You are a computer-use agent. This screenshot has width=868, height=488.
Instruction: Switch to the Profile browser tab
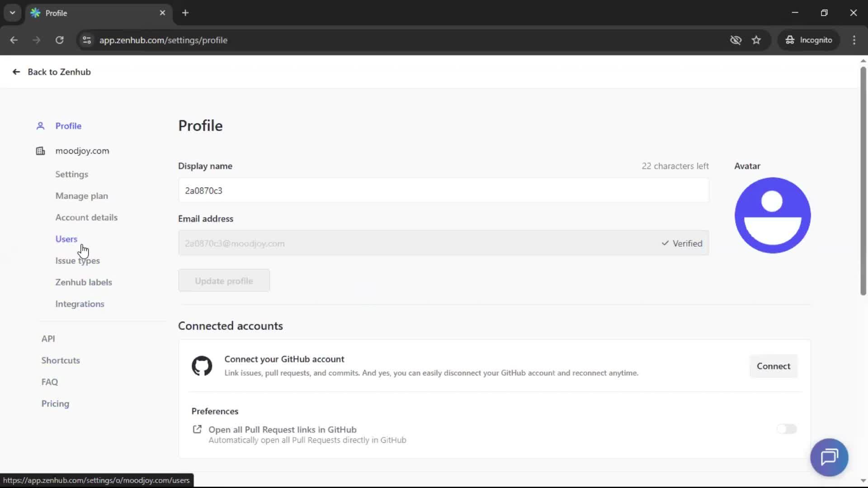pos(81,13)
